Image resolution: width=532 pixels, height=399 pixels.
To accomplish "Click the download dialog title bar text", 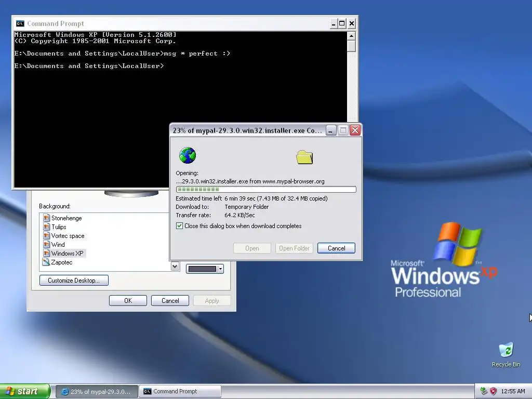I will click(x=247, y=130).
